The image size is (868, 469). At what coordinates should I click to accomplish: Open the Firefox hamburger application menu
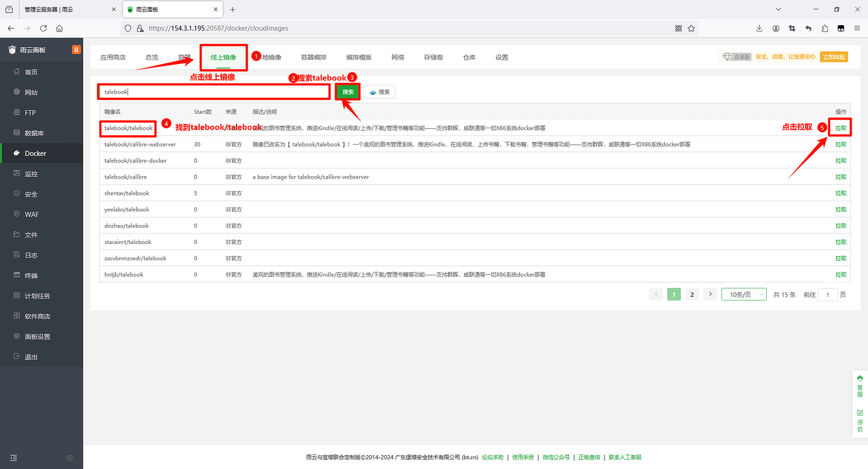pyautogui.click(x=857, y=28)
